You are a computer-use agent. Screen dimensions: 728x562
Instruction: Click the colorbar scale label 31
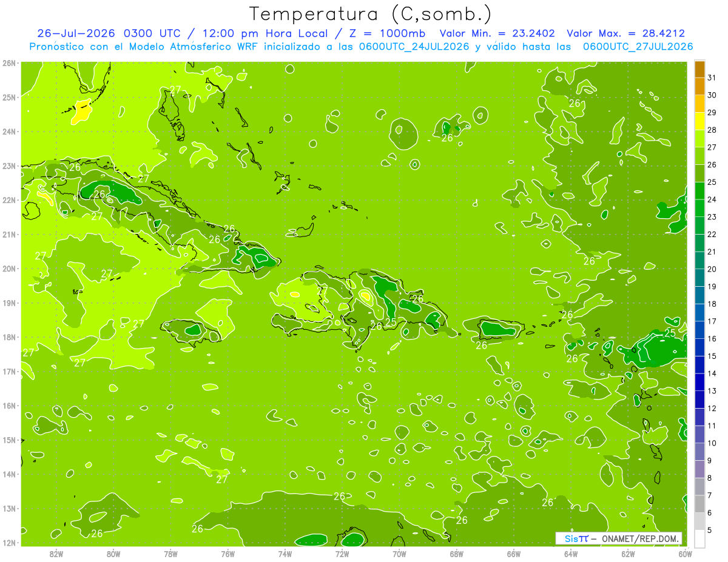click(712, 78)
